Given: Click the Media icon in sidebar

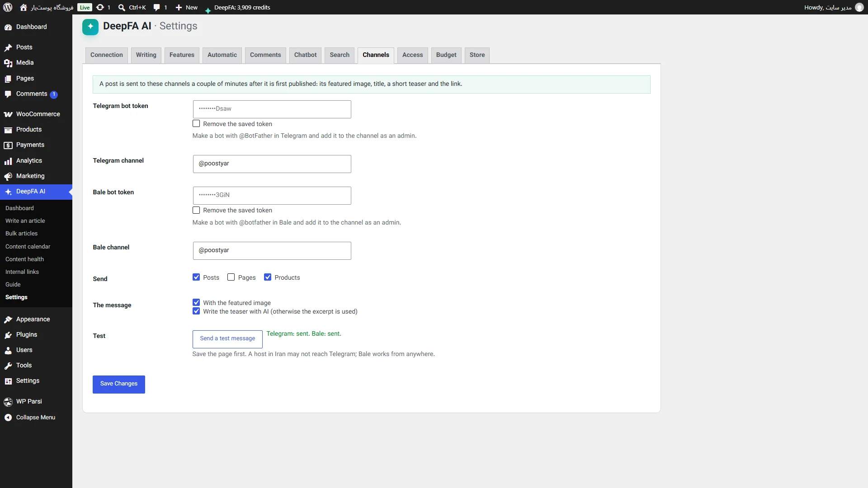Looking at the screenshot, I should (8, 63).
